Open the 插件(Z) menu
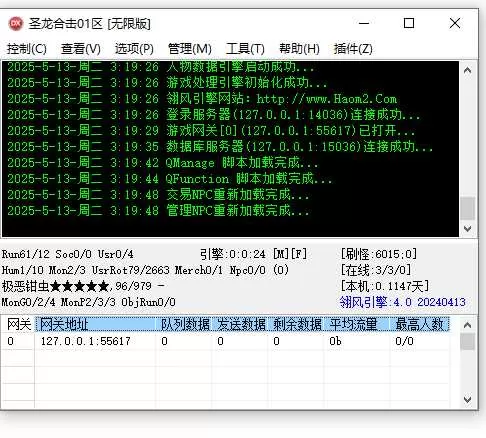Screen dimensions: 486x438 coord(353,49)
